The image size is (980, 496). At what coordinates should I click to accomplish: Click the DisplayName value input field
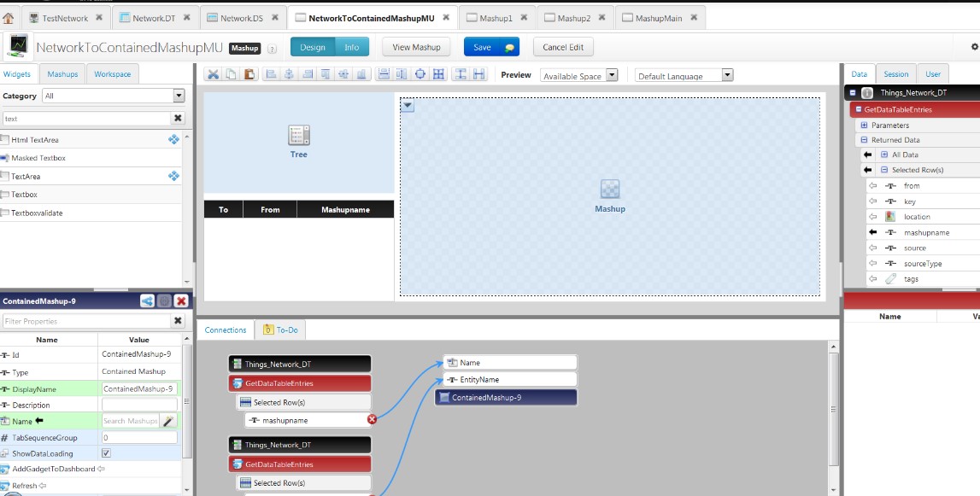coord(138,388)
